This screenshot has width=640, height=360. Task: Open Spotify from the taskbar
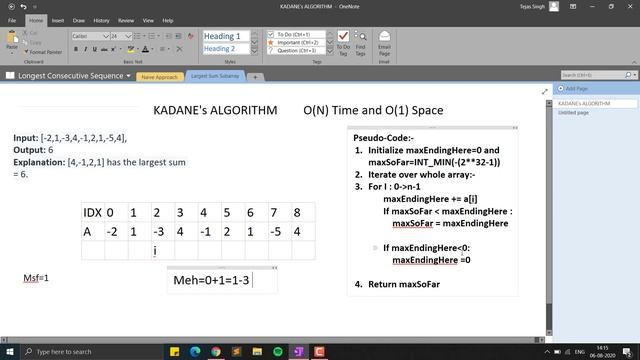point(278,351)
